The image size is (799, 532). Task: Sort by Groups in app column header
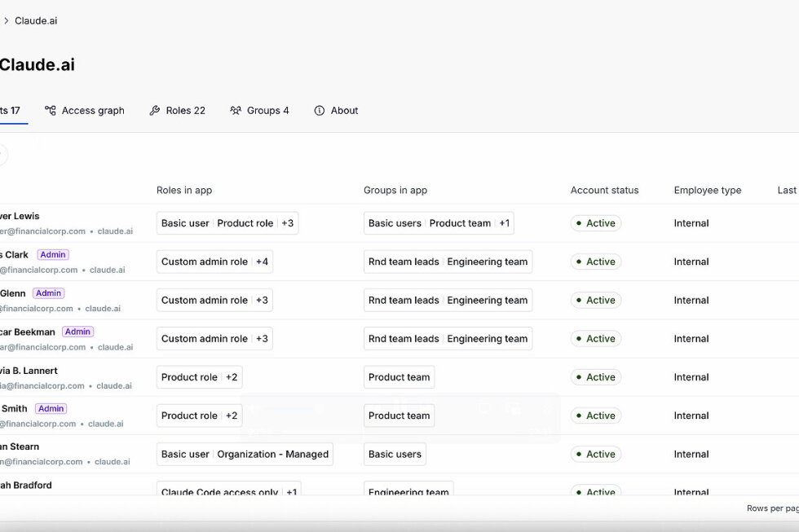click(x=395, y=191)
